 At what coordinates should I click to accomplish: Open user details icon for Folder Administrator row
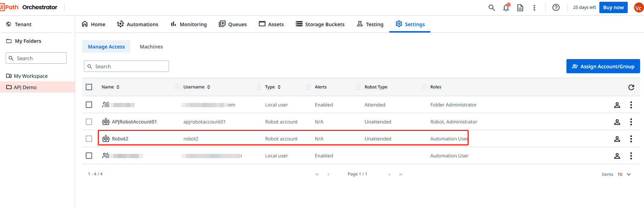pyautogui.click(x=617, y=105)
